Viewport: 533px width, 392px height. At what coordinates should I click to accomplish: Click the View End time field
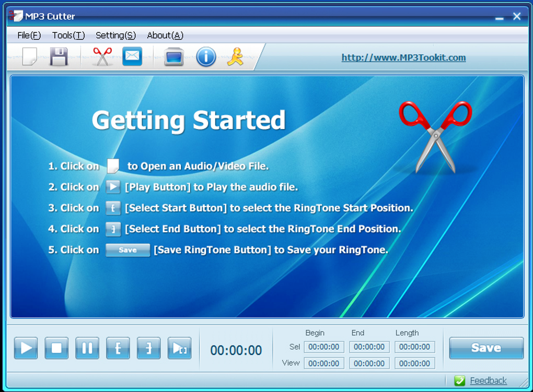(369, 363)
